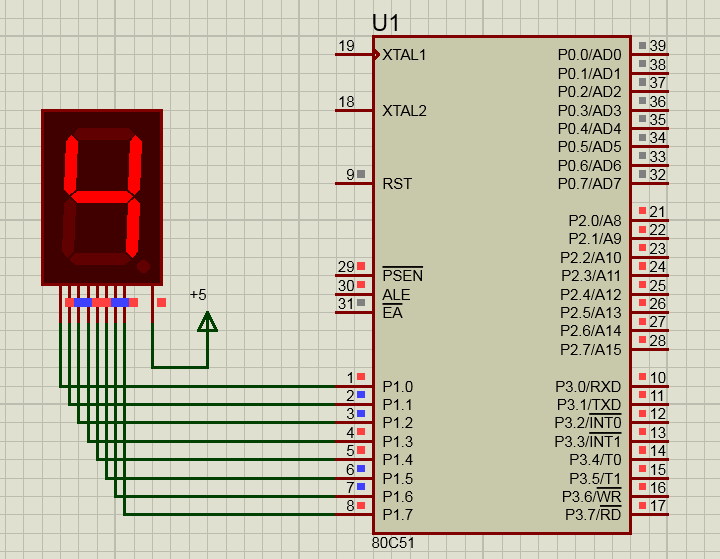Select the "U1" component reference label
Viewport: 720px width, 559px height.
[x=386, y=23]
